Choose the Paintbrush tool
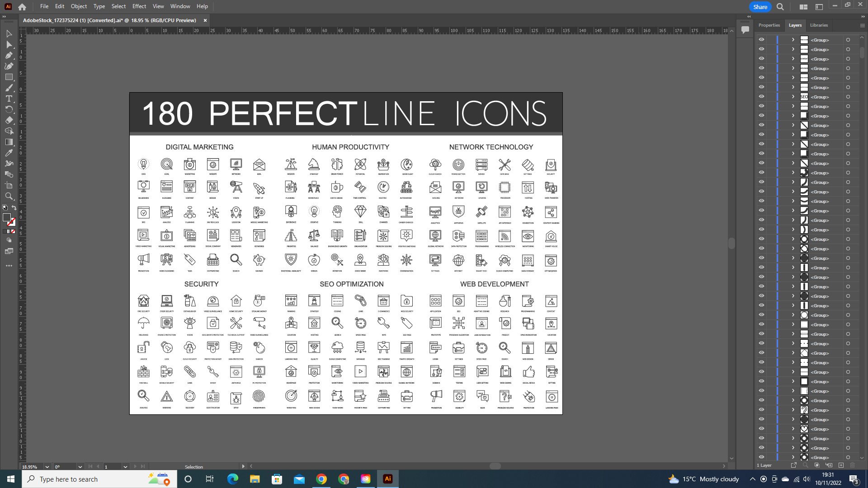868x488 pixels. [9, 88]
